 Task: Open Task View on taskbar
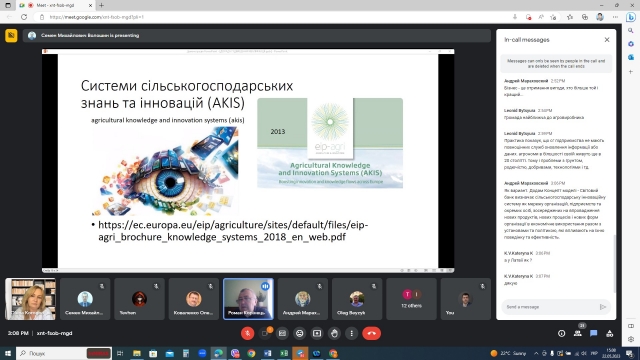(x=120, y=353)
